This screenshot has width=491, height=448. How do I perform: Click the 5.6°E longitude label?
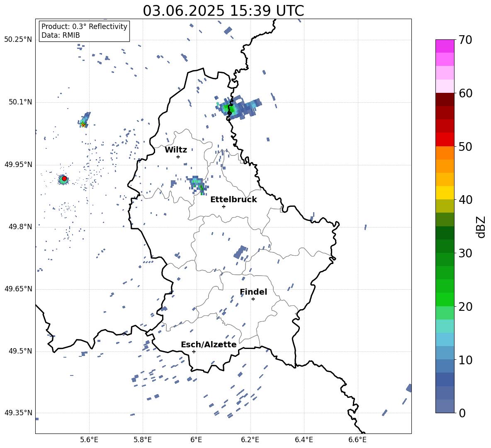[89, 440]
